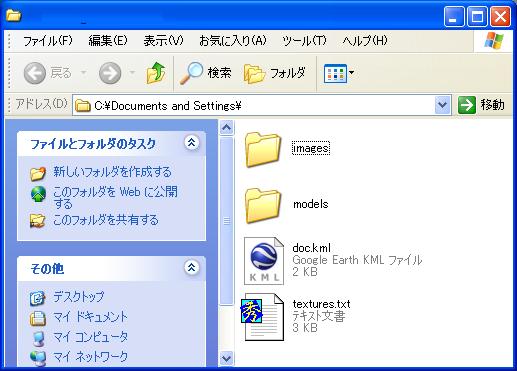
Task: Select the doc.kml Google Earth icon
Action: [264, 261]
